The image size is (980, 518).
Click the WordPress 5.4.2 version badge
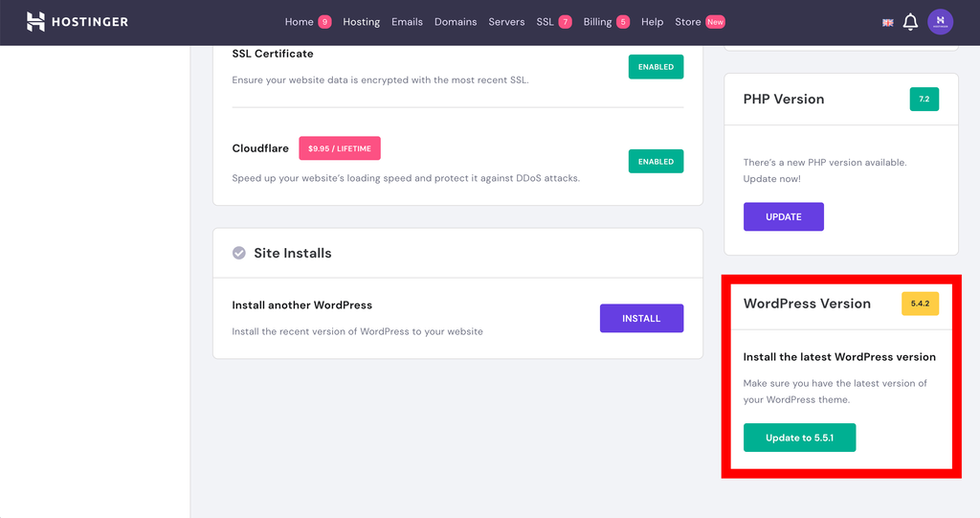pos(920,304)
